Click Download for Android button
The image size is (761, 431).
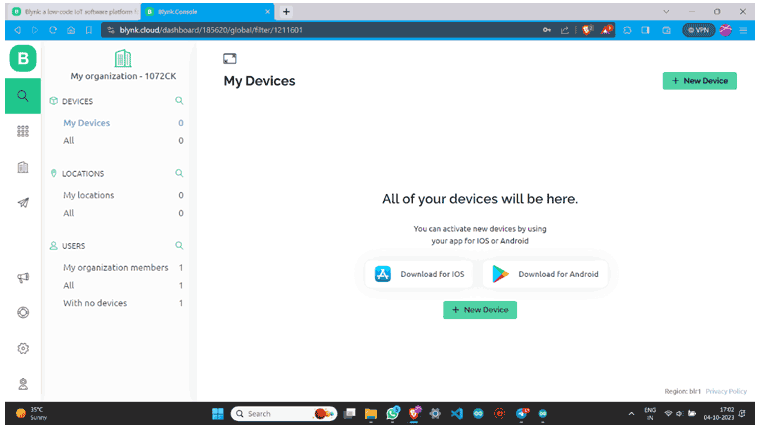[x=545, y=274]
